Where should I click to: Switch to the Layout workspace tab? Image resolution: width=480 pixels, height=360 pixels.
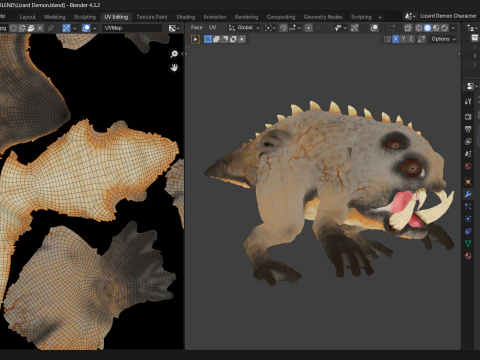coord(27,17)
